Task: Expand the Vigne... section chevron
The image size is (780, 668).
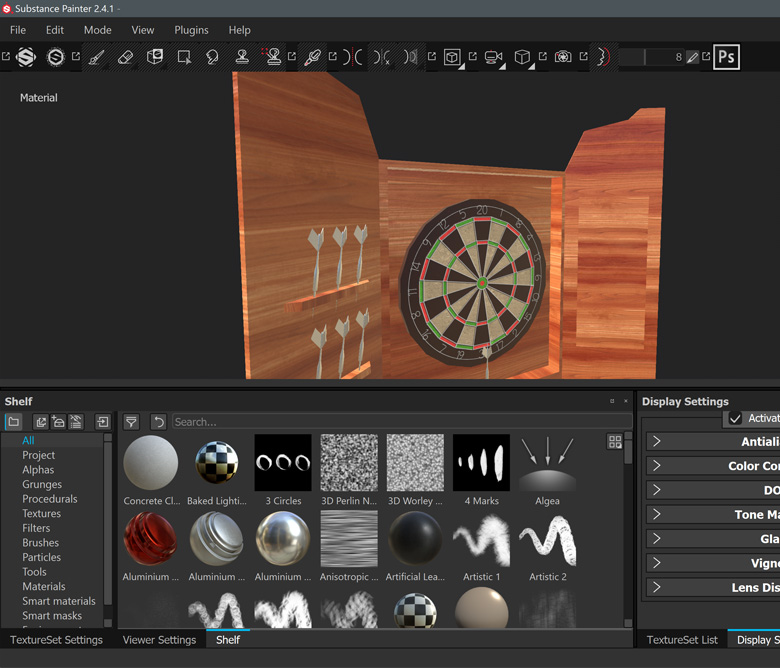Action: [657, 563]
